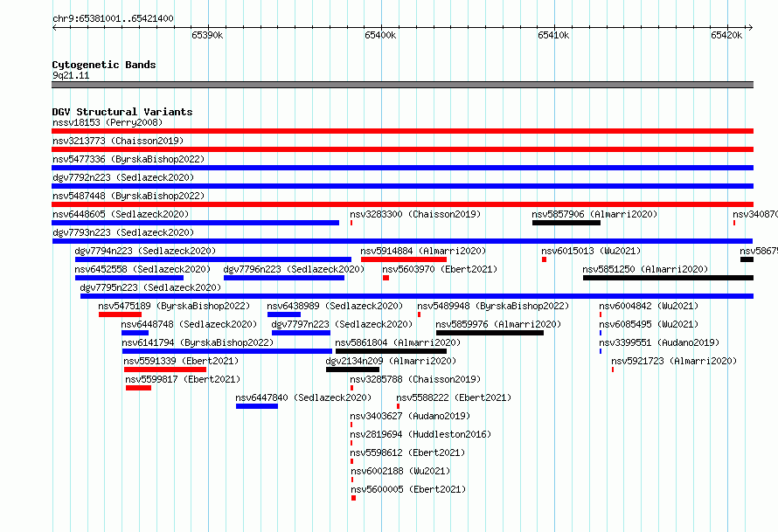Click nsv5599817 (Ebert2021) label
The width and height of the screenshot is (778, 532).
point(183,379)
